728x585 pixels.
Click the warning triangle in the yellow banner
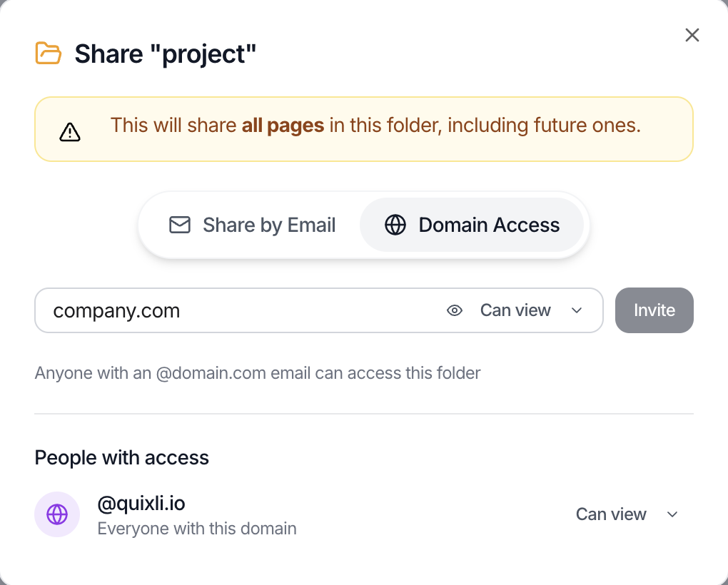(69, 131)
